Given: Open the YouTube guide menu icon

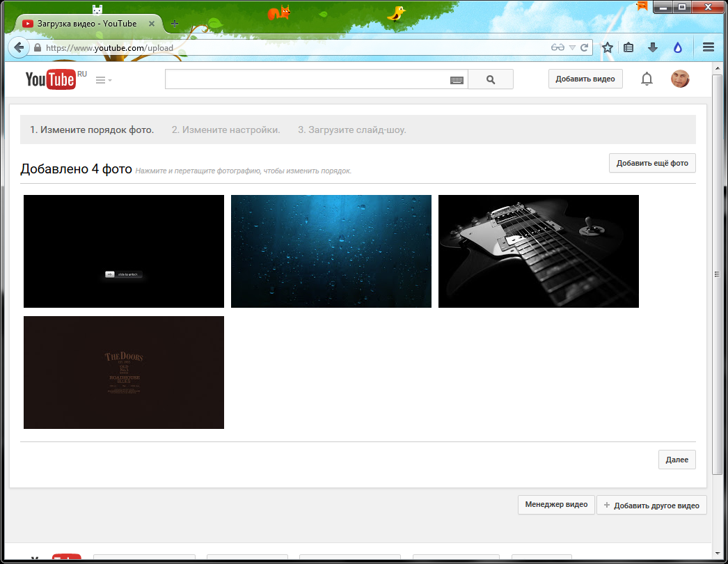Looking at the screenshot, I should [x=103, y=80].
